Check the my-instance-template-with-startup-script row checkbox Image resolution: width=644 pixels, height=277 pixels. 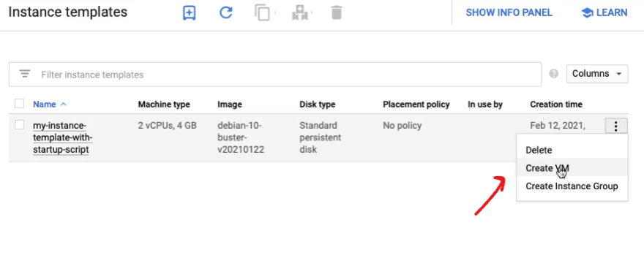pos(19,125)
